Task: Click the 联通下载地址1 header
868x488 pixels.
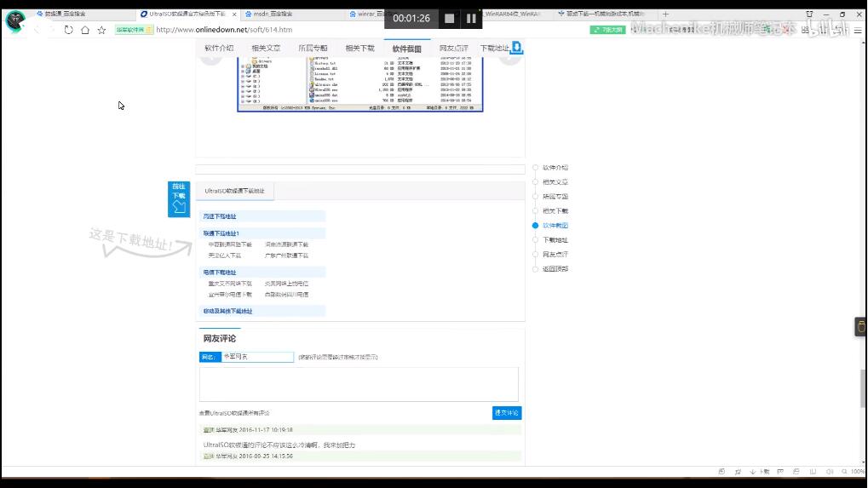Action: pos(262,233)
